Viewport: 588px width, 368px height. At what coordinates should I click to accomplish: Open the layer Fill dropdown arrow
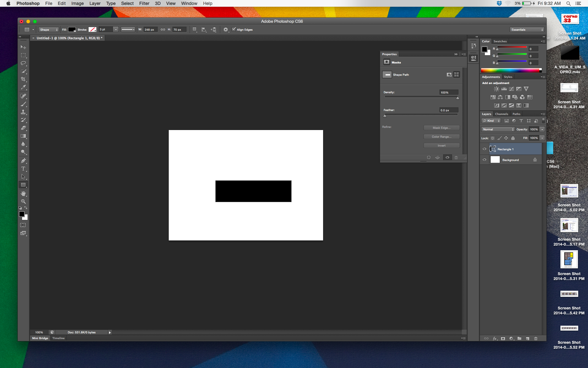click(542, 138)
